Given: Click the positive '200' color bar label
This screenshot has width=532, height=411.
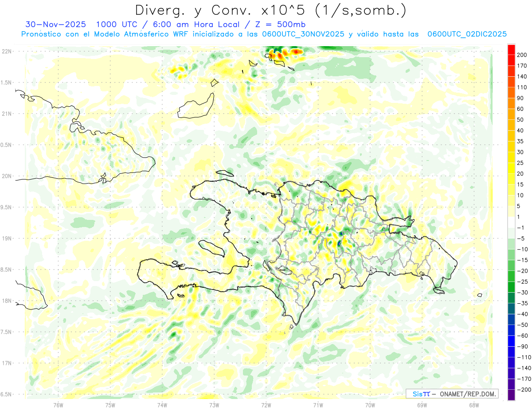Looking at the screenshot, I should pyautogui.click(x=523, y=55).
